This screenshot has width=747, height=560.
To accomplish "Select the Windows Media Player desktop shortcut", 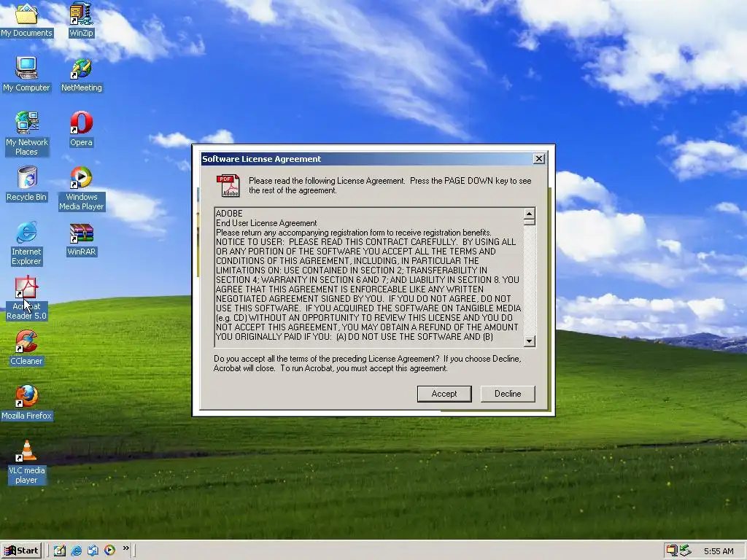I will pyautogui.click(x=82, y=189).
